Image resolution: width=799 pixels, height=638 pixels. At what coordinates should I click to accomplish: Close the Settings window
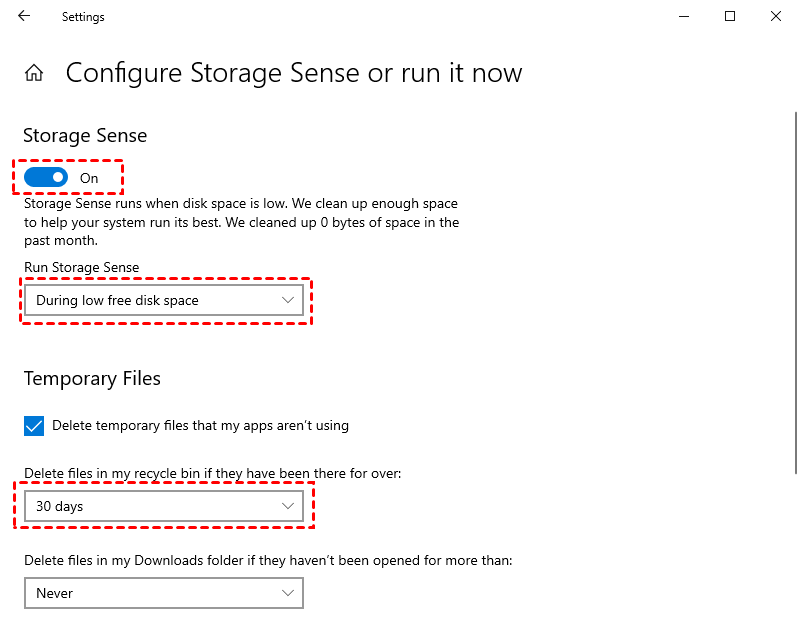tap(776, 17)
